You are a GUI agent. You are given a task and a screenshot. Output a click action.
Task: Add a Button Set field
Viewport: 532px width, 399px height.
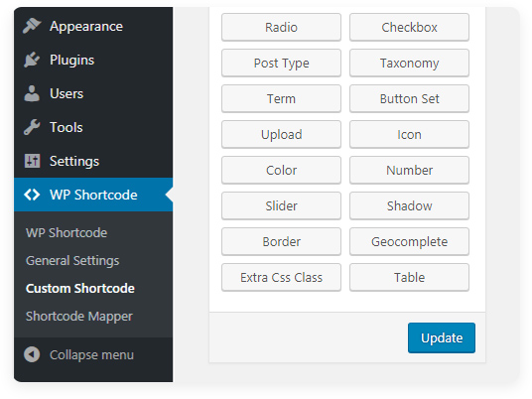(x=409, y=98)
